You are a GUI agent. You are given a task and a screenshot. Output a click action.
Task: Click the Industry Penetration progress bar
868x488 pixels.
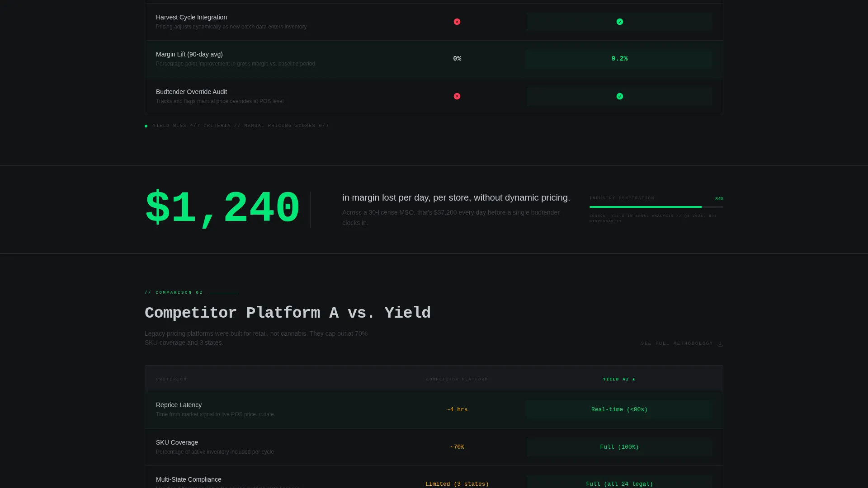[656, 207]
